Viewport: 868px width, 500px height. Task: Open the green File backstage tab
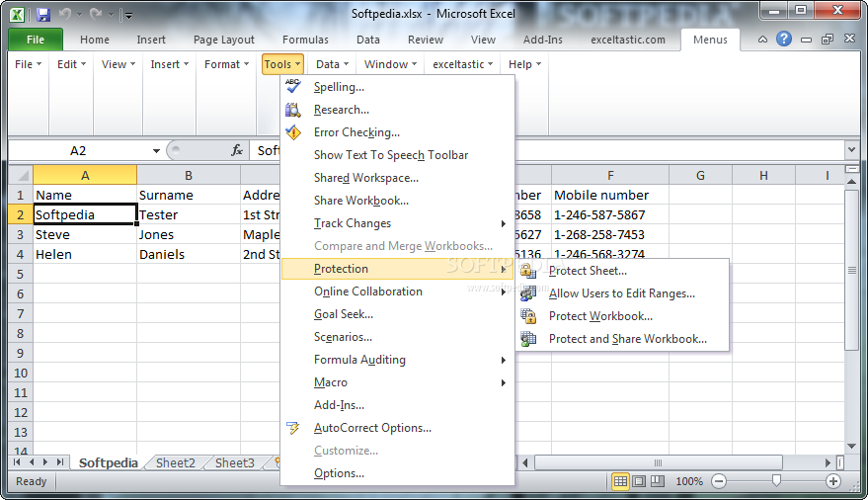(x=36, y=40)
